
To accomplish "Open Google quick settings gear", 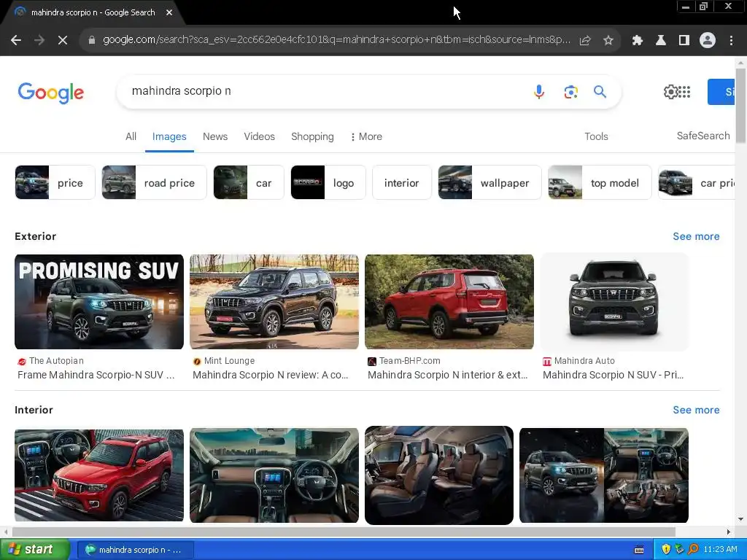I will [670, 91].
